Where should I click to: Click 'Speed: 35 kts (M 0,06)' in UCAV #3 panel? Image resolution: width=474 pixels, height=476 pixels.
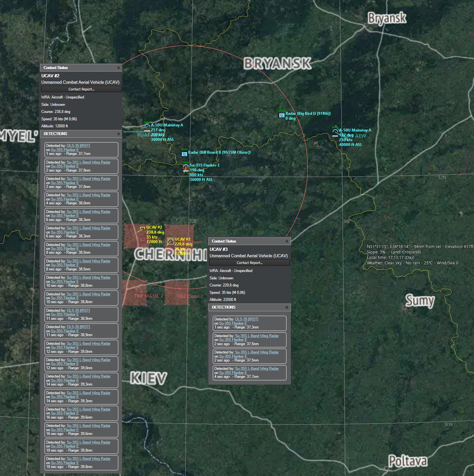click(228, 293)
